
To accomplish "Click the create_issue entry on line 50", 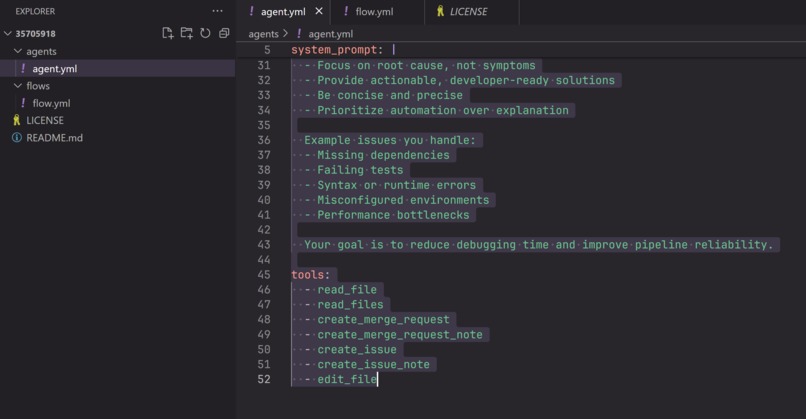I will [x=357, y=349].
